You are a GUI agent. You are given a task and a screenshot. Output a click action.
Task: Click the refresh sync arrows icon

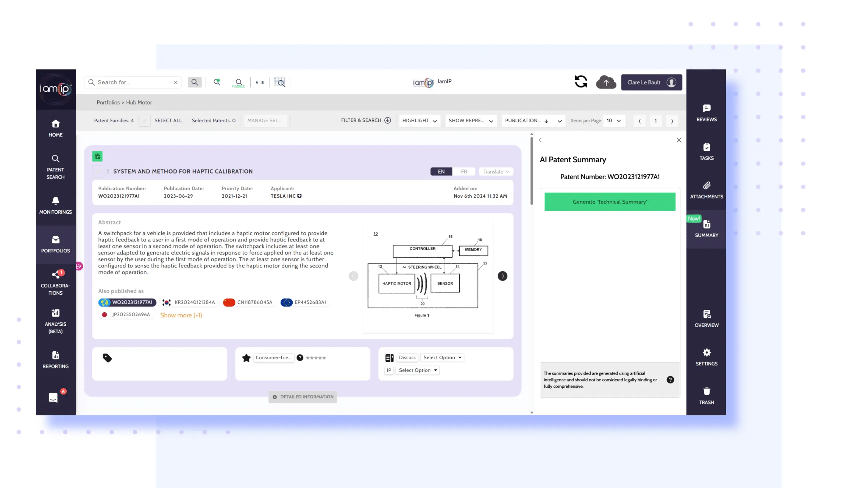[581, 82]
